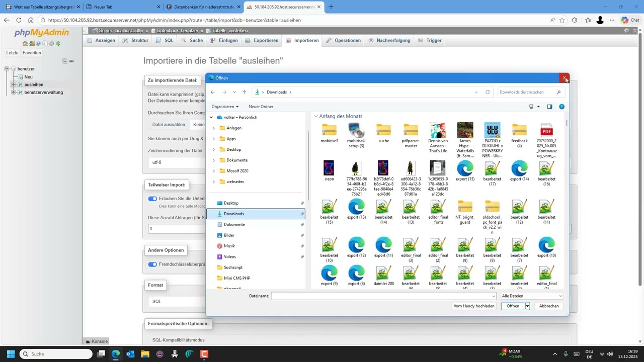Open file dialog help question mark
The image size is (644, 362).
tap(561, 107)
